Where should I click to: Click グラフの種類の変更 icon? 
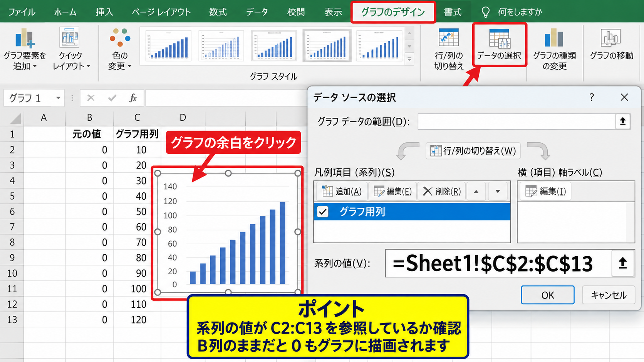coord(554,38)
